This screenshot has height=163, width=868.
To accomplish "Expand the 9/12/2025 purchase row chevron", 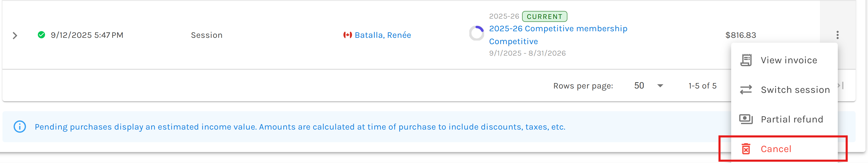I will pos(15,35).
